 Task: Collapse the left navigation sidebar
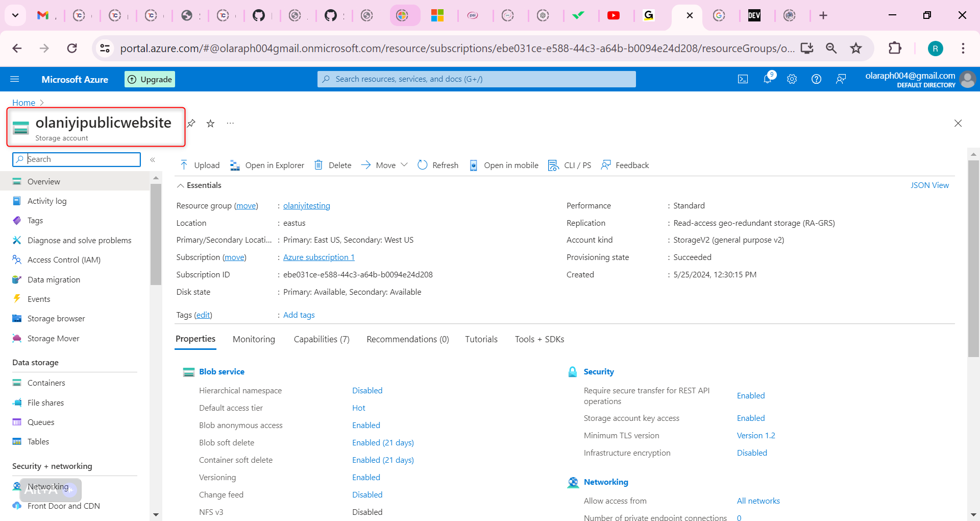pos(152,159)
